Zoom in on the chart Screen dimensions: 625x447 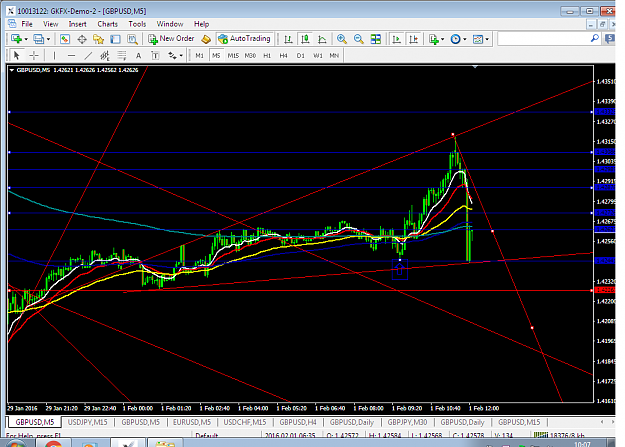[x=342, y=39]
